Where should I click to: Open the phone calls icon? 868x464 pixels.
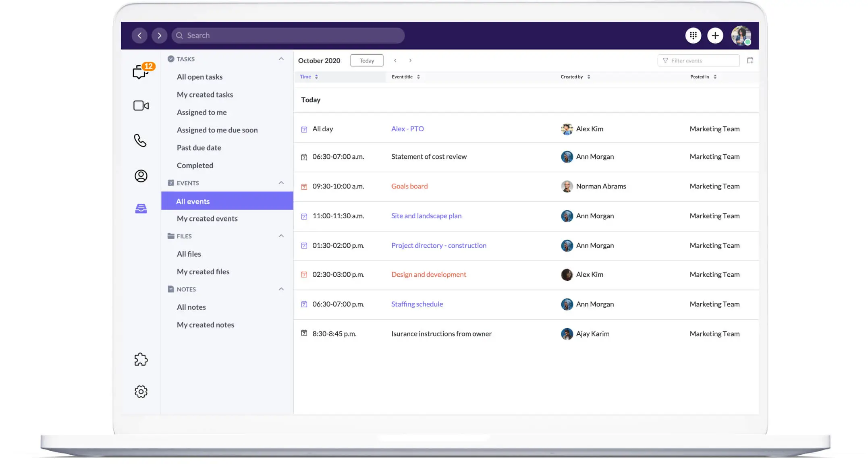140,141
